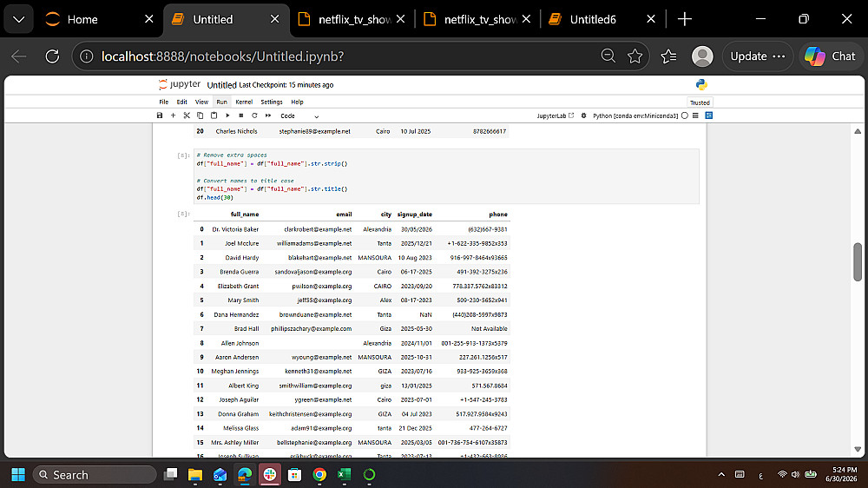Viewport: 868px width, 488px height.
Task: Open notebook in JupyterLab link
Action: point(556,115)
